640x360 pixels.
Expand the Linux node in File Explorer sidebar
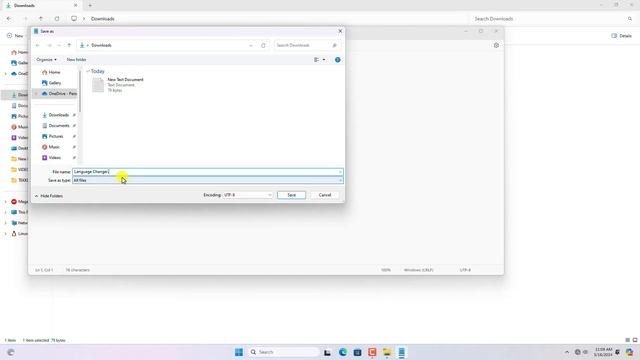(6, 234)
